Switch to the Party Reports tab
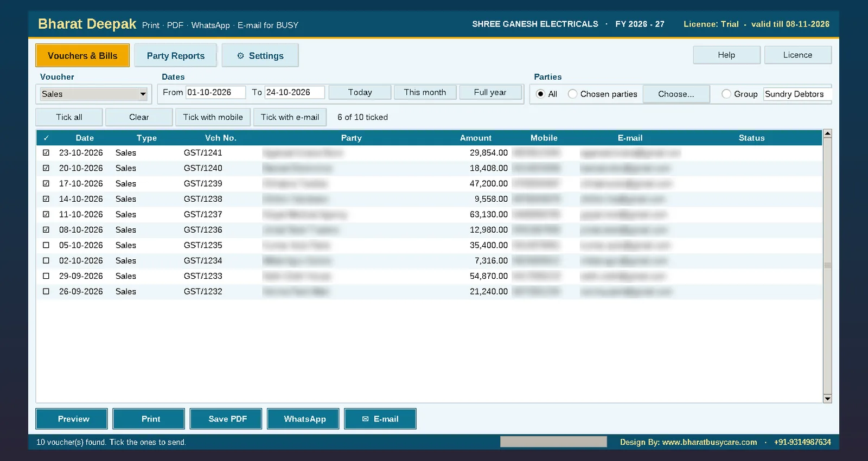 point(176,55)
